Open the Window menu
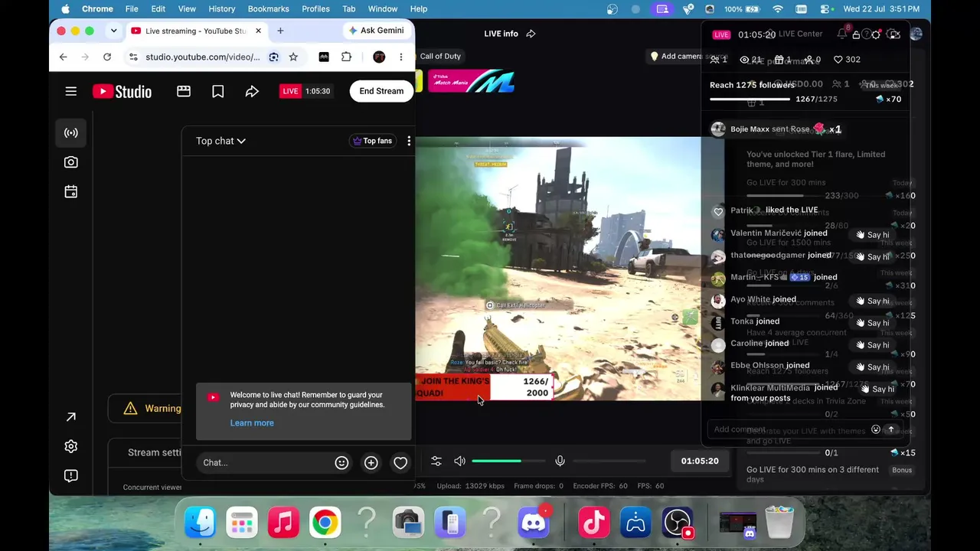 [x=383, y=9]
